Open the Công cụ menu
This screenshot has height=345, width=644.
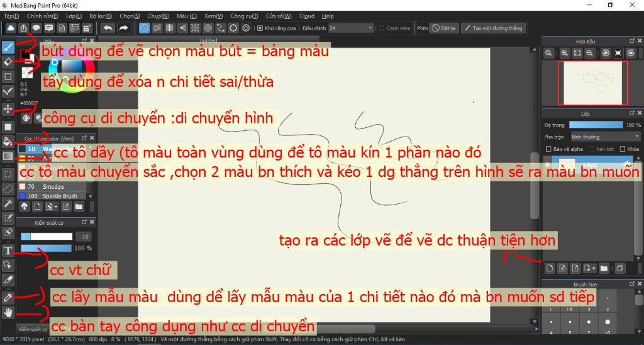[244, 16]
